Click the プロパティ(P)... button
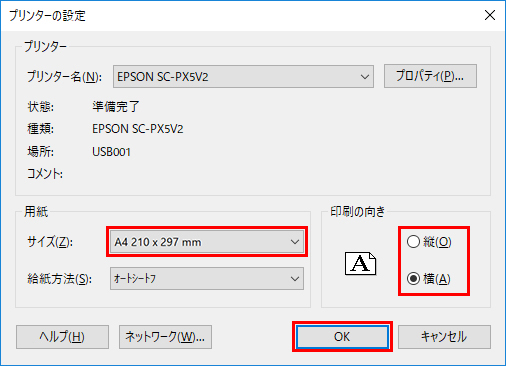 click(x=430, y=76)
